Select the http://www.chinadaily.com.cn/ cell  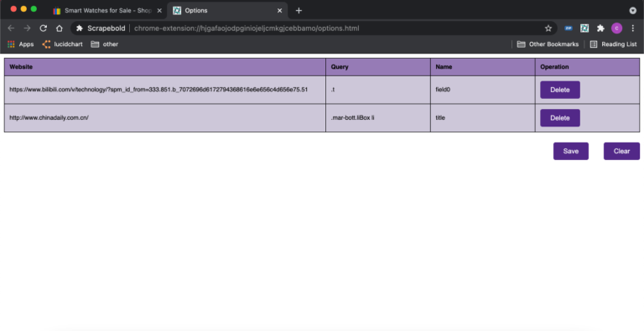(165, 118)
